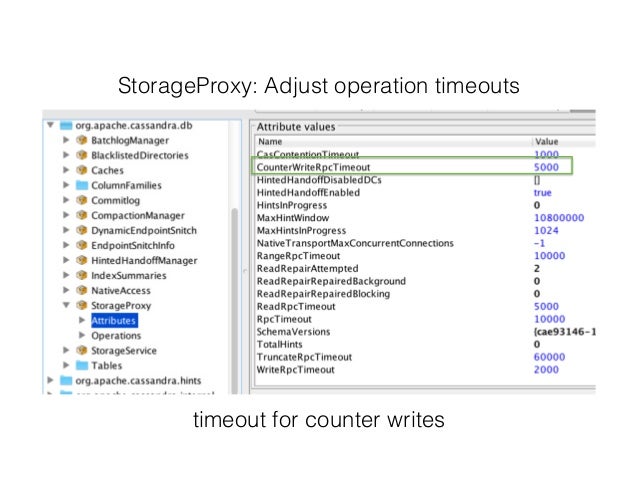Click the HintedHandoffManager bean icon

click(82, 260)
